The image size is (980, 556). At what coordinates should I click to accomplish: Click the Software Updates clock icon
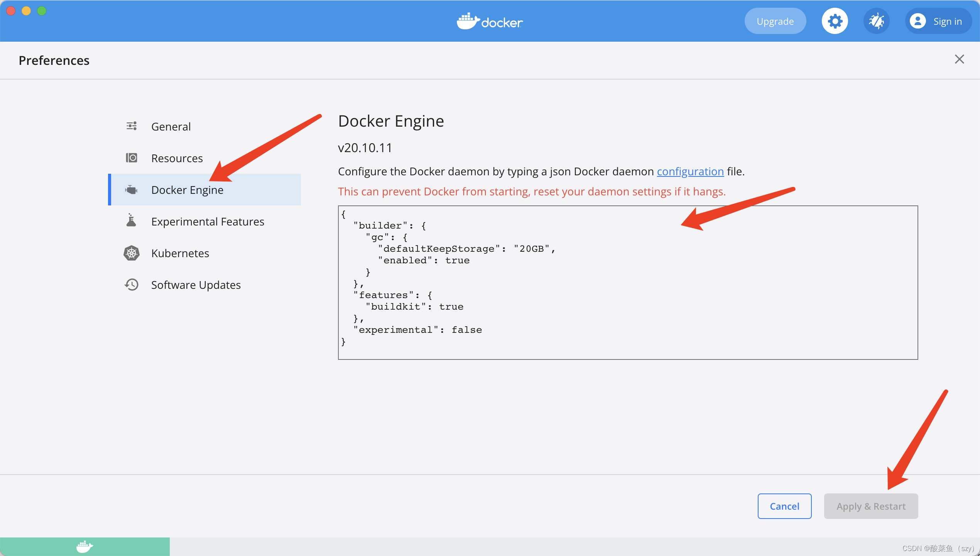[132, 285]
